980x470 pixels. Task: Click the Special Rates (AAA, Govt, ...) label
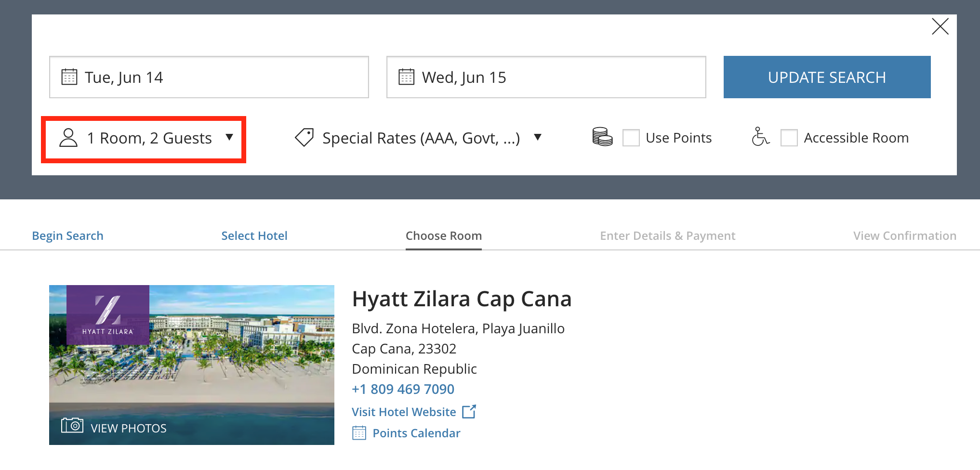coord(421,138)
